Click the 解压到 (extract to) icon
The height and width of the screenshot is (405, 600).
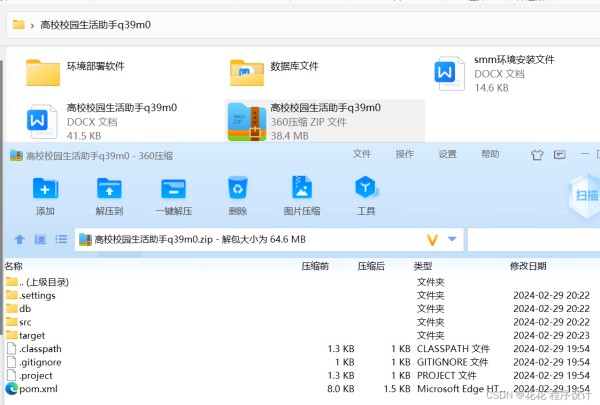pos(109,188)
